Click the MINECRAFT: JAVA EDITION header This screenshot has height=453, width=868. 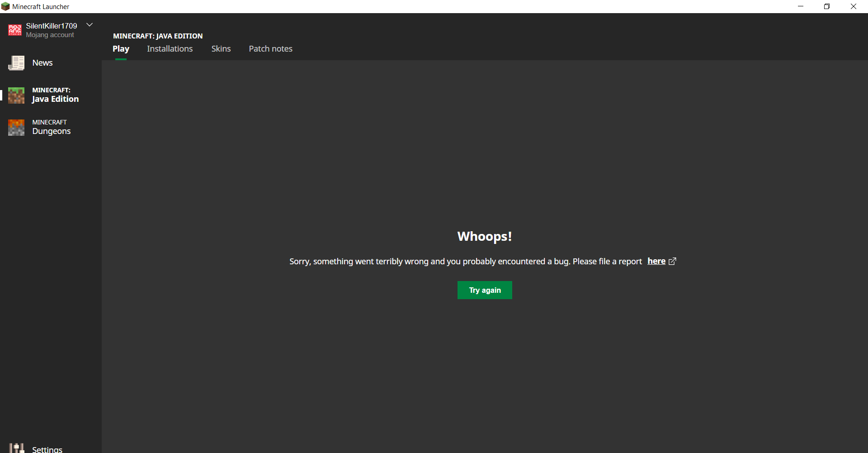[158, 36]
